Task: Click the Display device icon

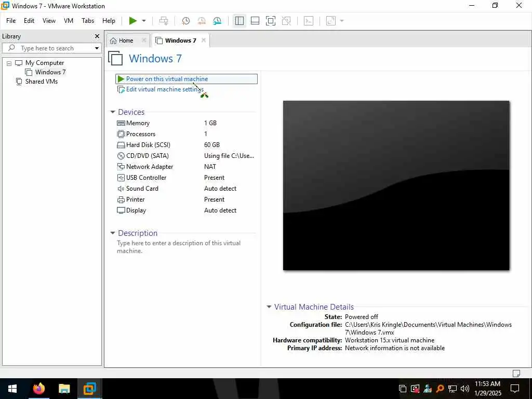Action: point(121,210)
